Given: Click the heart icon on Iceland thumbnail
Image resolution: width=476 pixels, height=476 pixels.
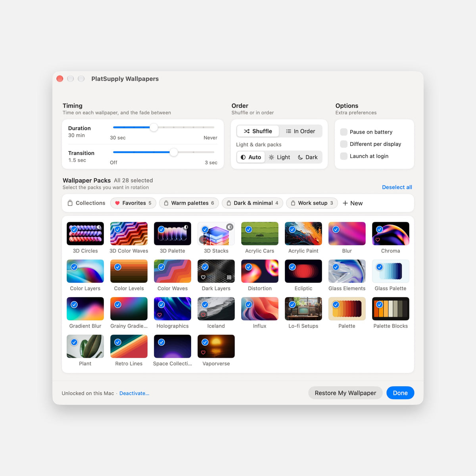Looking at the screenshot, I should coord(203,315).
